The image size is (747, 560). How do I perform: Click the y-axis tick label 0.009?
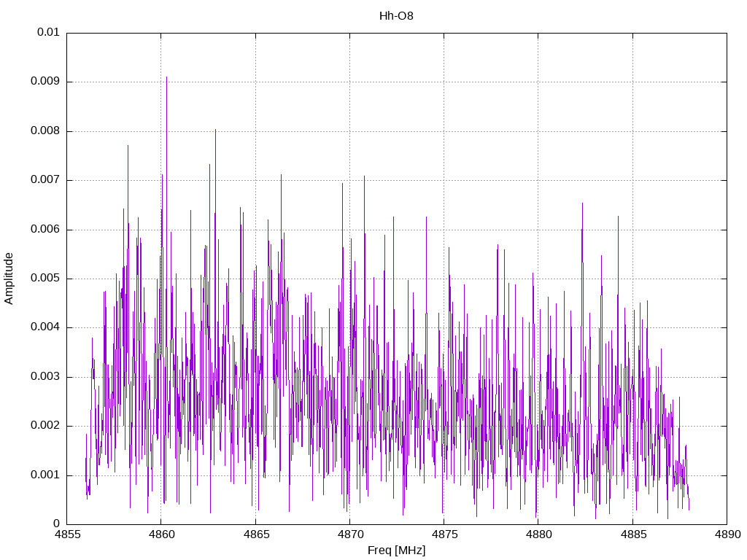click(44, 82)
